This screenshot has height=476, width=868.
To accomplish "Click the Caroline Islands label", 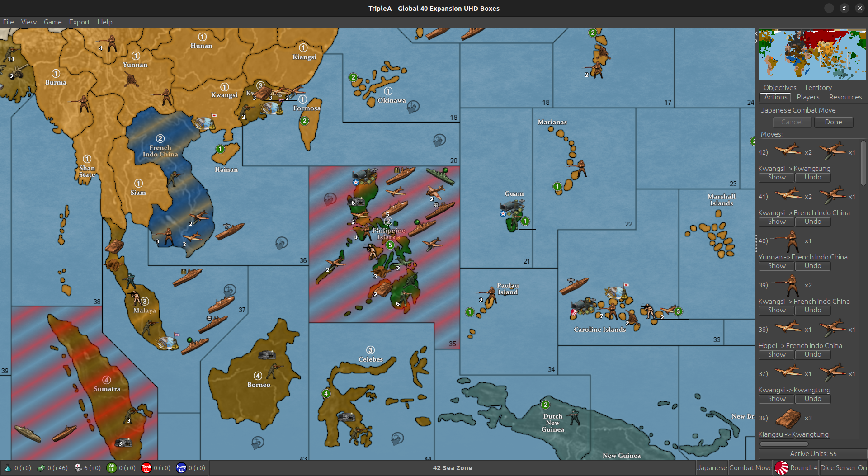I will click(600, 330).
